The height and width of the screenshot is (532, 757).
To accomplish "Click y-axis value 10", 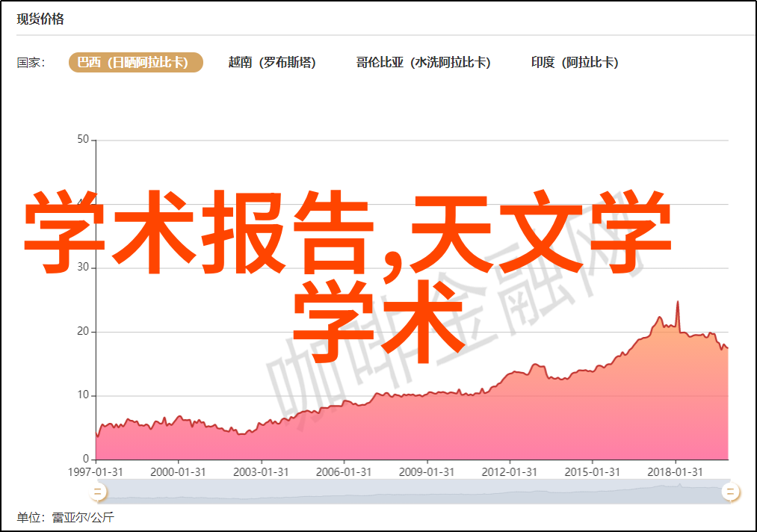I will [83, 395].
